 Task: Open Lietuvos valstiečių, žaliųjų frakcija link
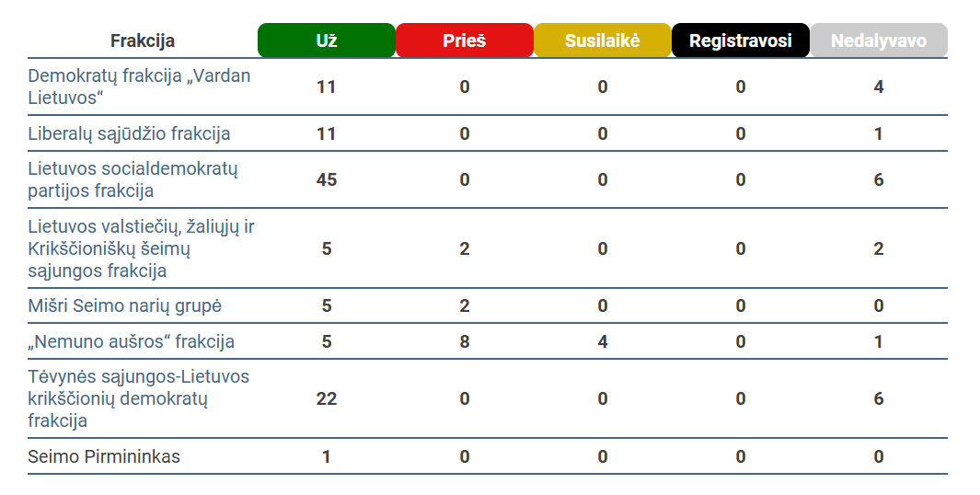tap(142, 248)
